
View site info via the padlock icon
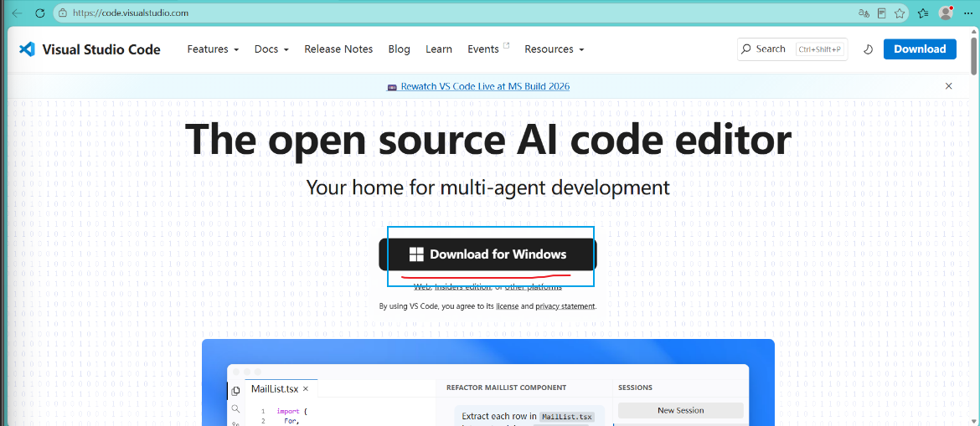[x=62, y=13]
